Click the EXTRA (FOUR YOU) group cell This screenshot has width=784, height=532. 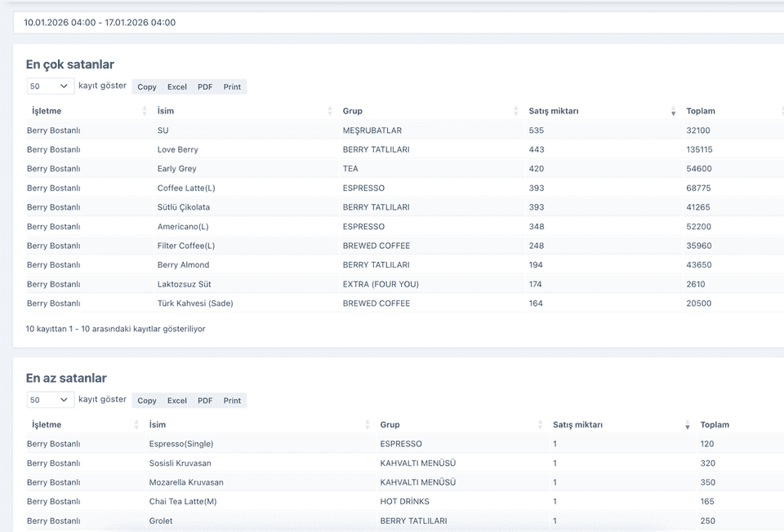coord(381,284)
